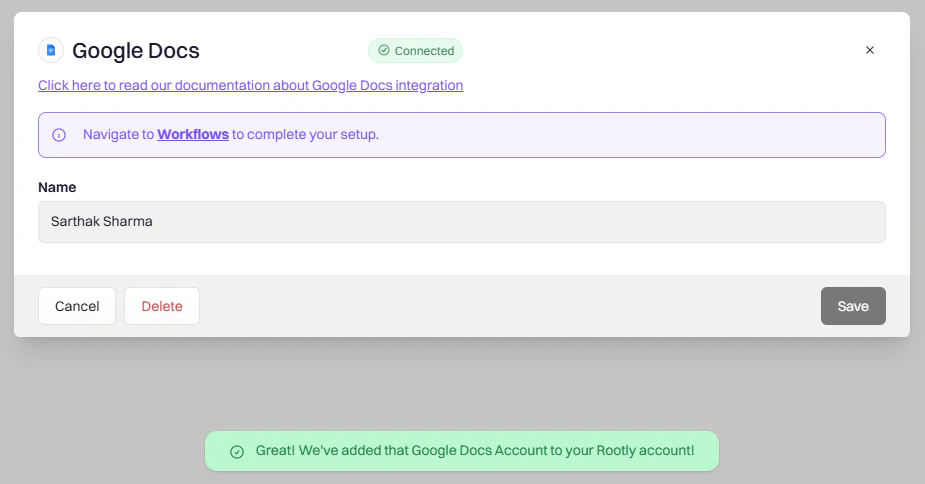This screenshot has width=925, height=484.
Task: Focus the Name input field
Action: coord(462,222)
